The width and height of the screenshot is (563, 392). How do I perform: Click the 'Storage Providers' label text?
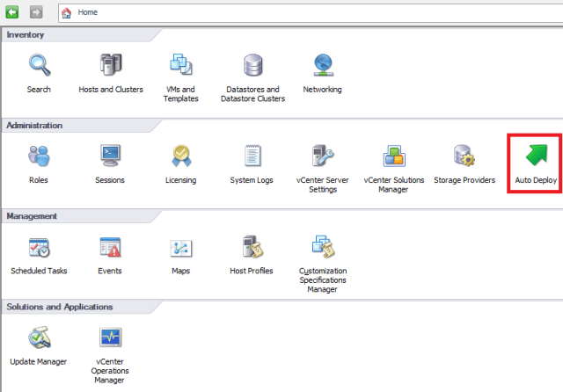pyautogui.click(x=464, y=180)
